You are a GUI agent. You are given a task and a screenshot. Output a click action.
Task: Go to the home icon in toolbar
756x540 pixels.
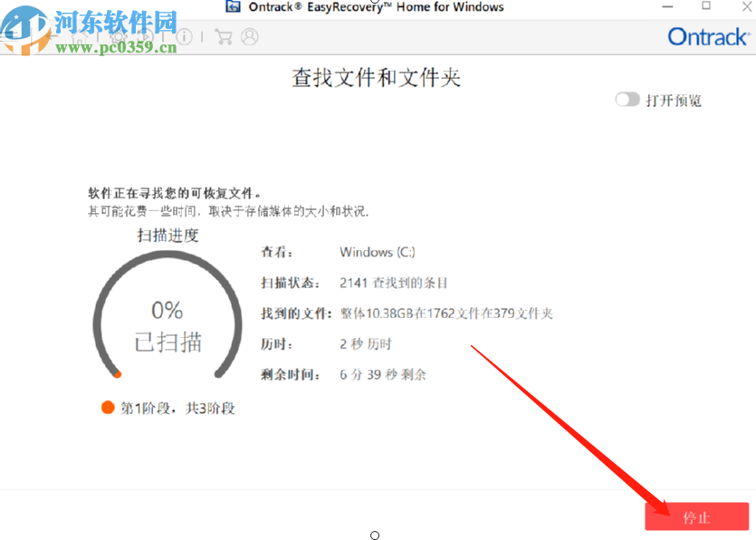[x=80, y=36]
